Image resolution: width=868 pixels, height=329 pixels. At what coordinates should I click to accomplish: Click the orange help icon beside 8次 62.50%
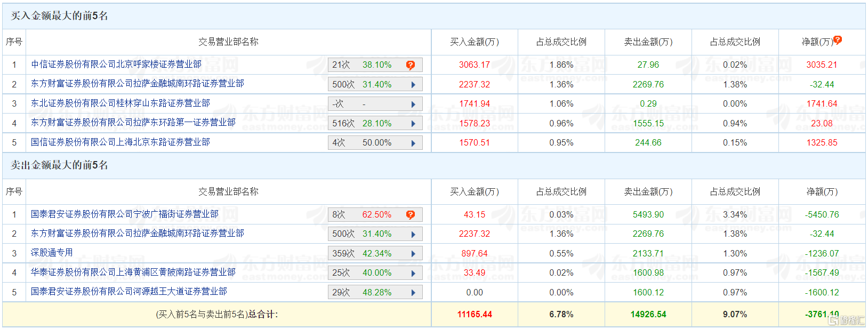click(x=411, y=215)
